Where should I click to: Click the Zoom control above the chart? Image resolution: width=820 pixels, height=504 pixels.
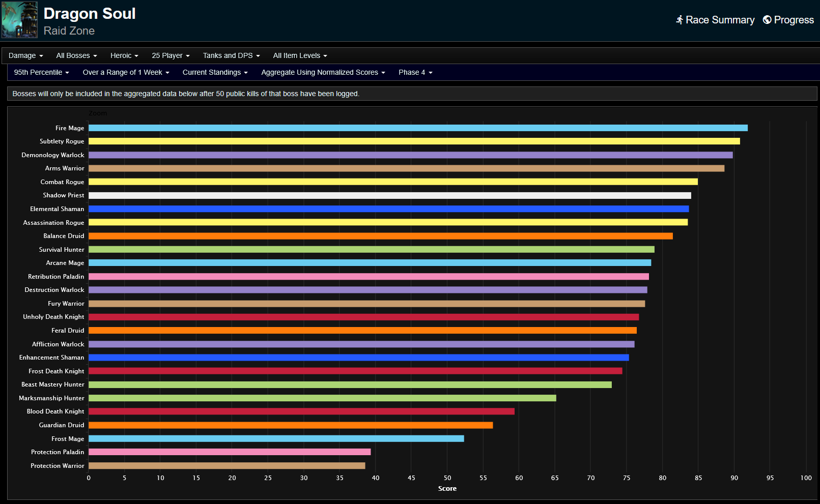(98, 113)
